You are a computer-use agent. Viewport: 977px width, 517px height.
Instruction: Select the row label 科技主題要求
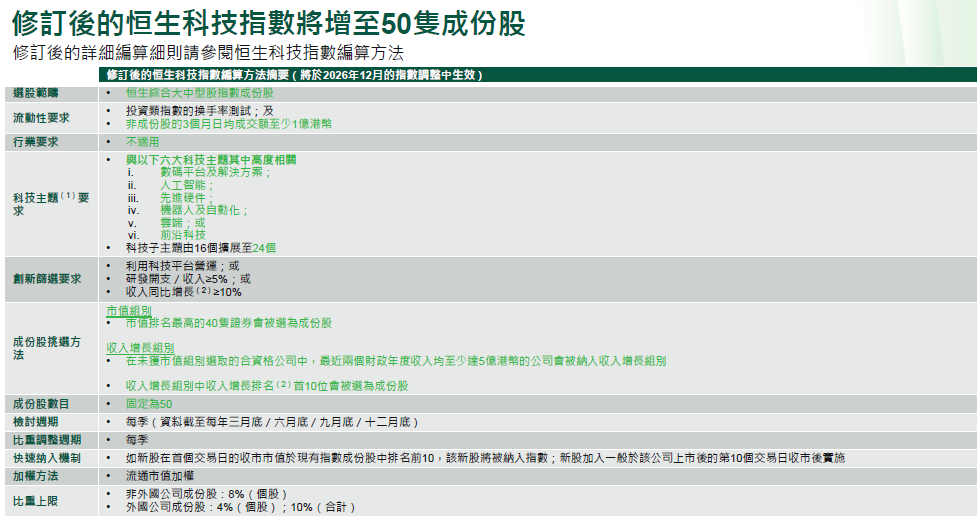point(51,204)
